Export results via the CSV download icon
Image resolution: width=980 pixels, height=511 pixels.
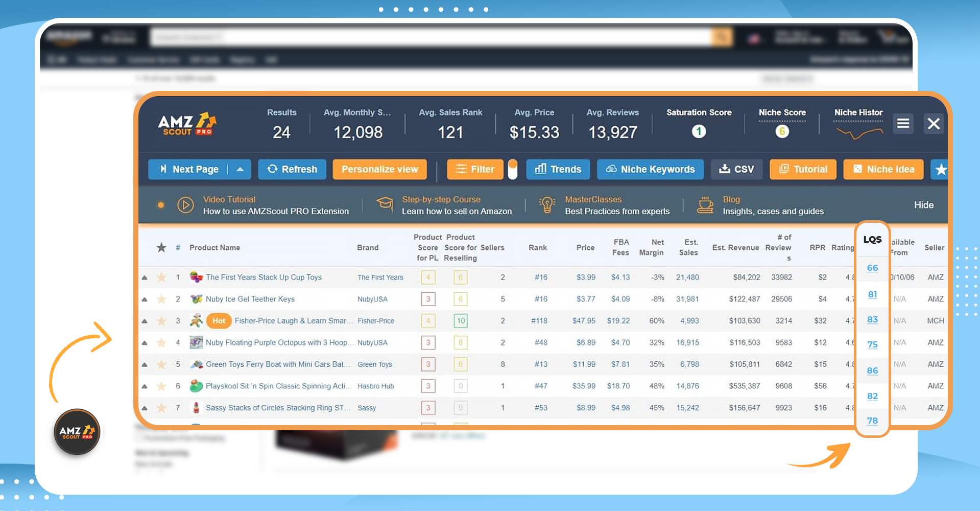pos(736,169)
